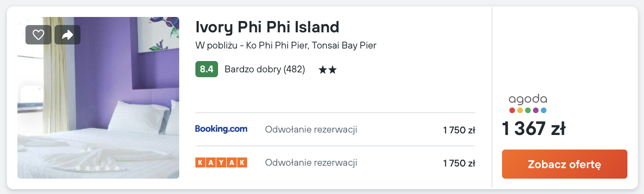
Task: Go to first photo carousel dot
Action: [x=78, y=168]
